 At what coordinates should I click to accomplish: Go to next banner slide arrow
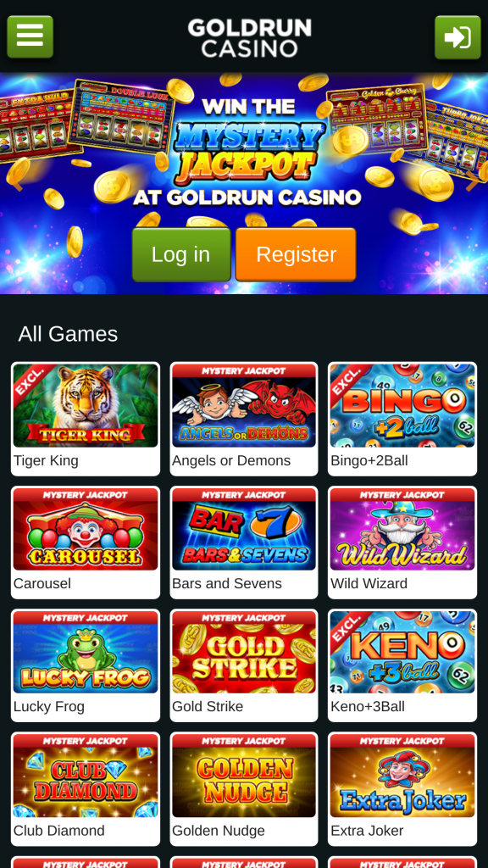pos(473,182)
